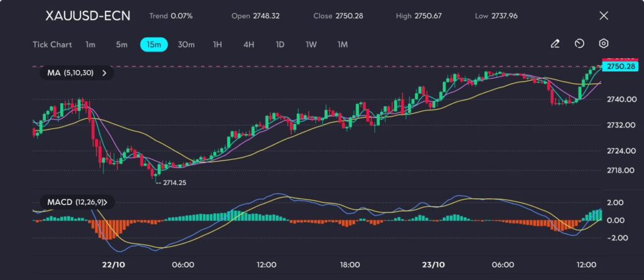644x280 pixels.
Task: Select the 1D daily timeframe
Action: pos(280,45)
